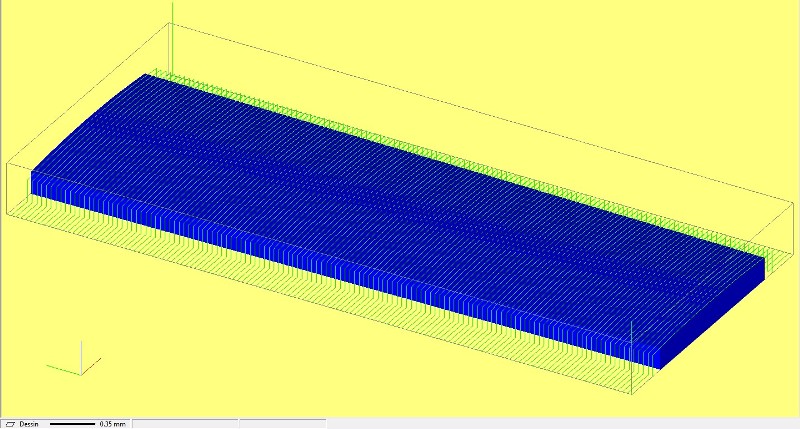Screen dimensions: 800x429
Task: Click the Dessin layer icon in status bar
Action: pos(10,424)
